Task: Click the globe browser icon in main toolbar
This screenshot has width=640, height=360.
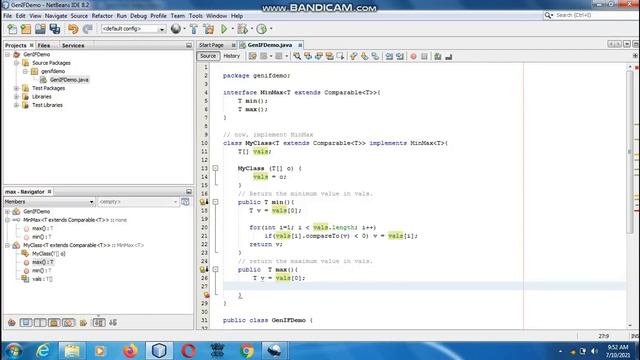Action: click(176, 29)
